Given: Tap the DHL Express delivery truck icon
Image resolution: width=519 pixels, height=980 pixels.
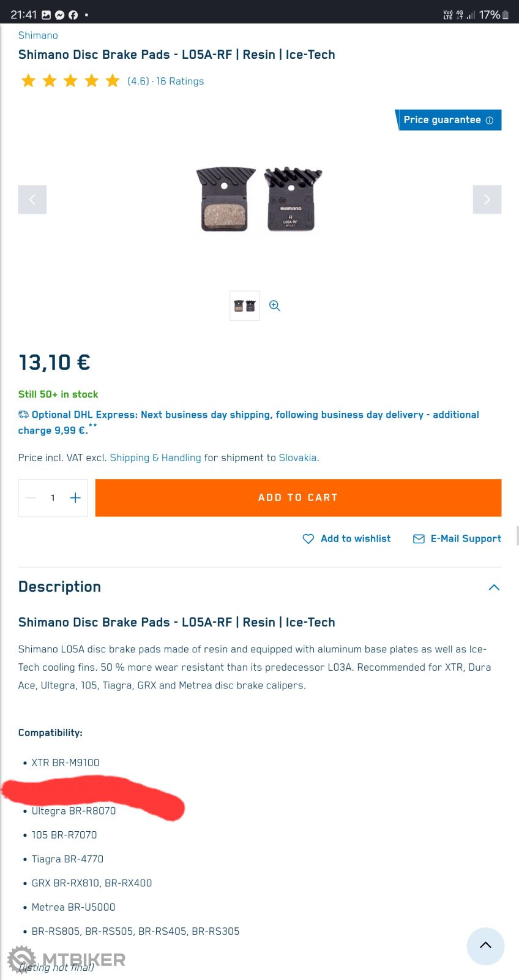Looking at the screenshot, I should pos(23,415).
